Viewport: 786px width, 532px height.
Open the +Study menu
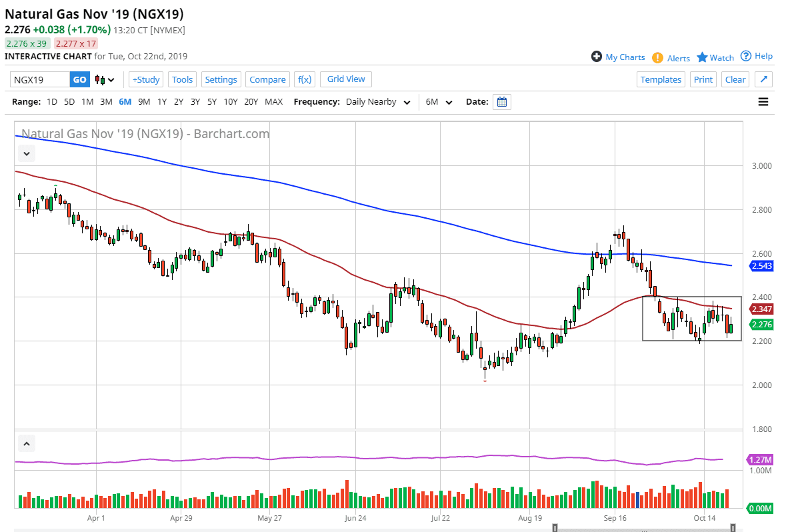145,79
